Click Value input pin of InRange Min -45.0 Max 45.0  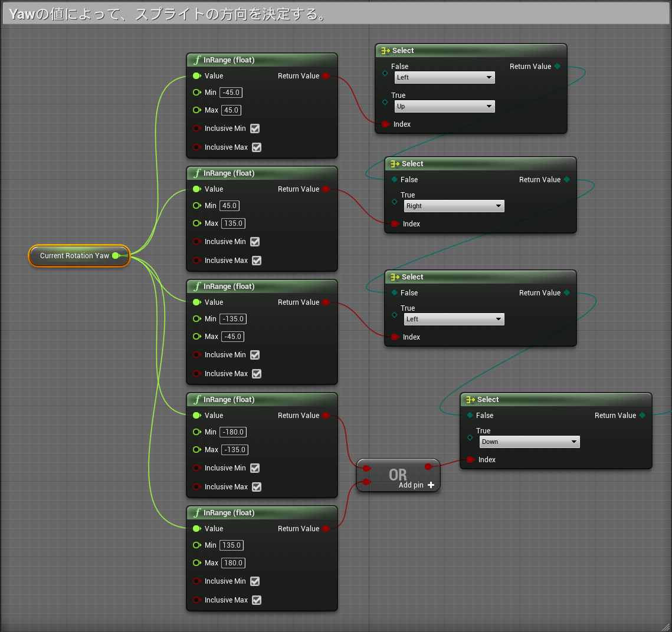pos(196,76)
